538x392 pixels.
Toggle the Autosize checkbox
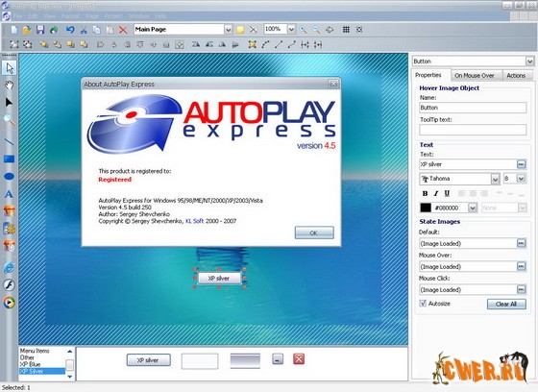click(423, 304)
